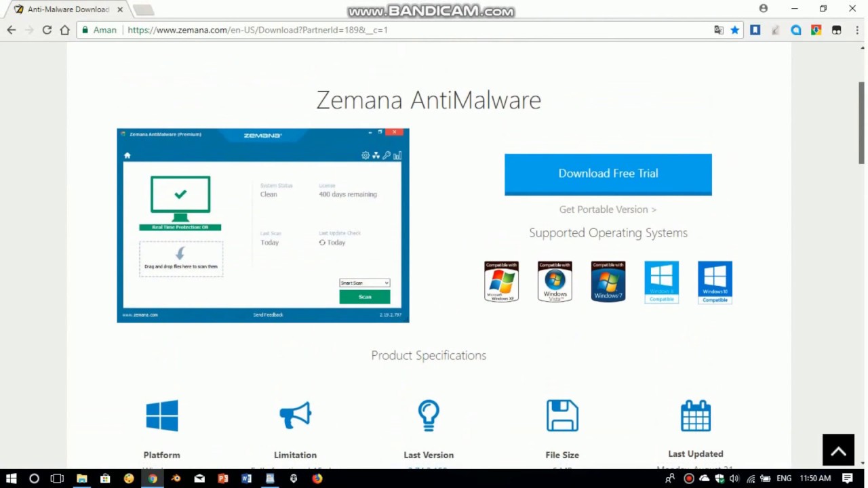Switch to Chrome in the taskbar
The width and height of the screenshot is (868, 488).
pyautogui.click(x=153, y=479)
